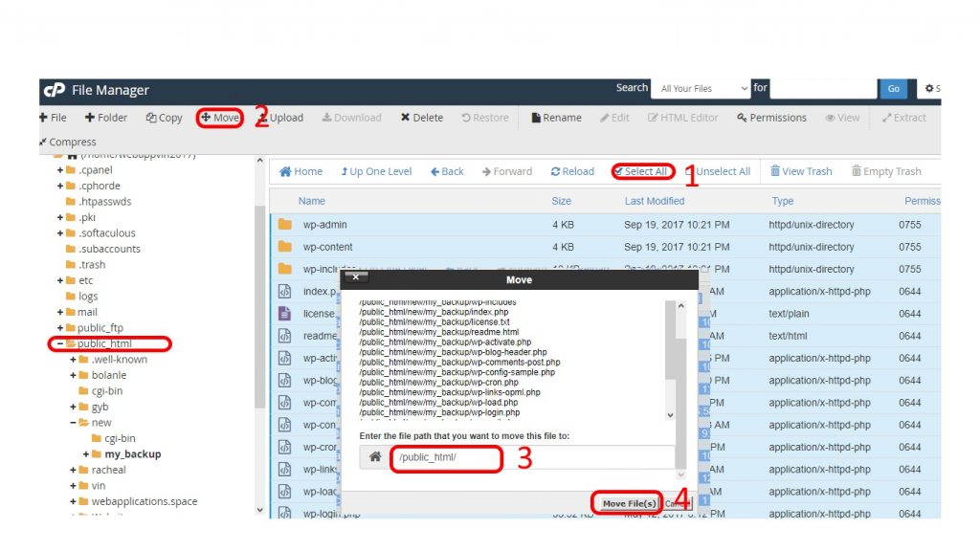This screenshot has height=551, width=980.
Task: Click the Compress toolbar button
Action: (x=68, y=142)
